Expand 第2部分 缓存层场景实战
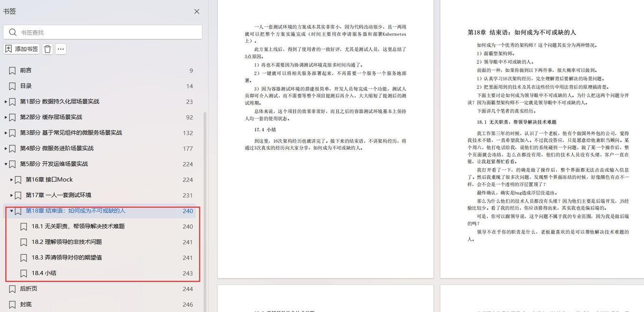 click(x=6, y=117)
